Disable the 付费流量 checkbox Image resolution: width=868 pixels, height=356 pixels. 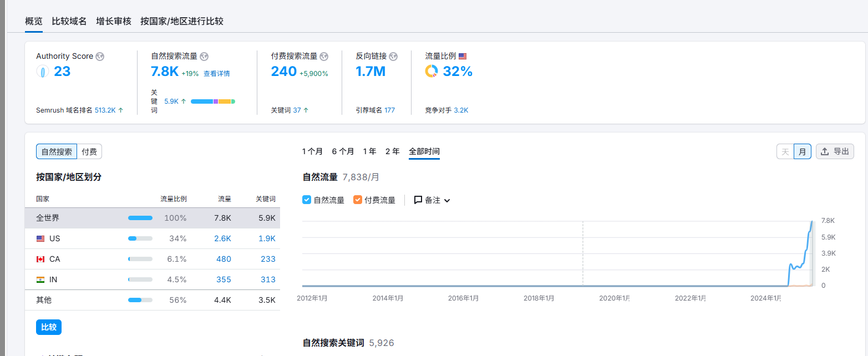(x=357, y=200)
